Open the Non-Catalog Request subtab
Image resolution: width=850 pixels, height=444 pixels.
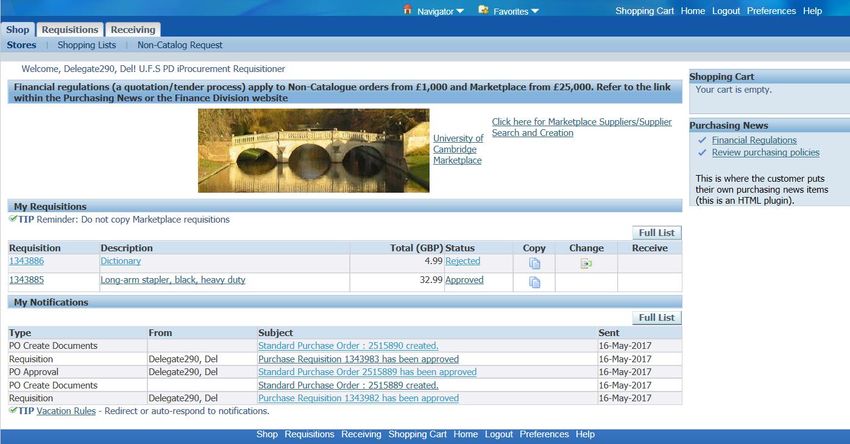point(180,45)
